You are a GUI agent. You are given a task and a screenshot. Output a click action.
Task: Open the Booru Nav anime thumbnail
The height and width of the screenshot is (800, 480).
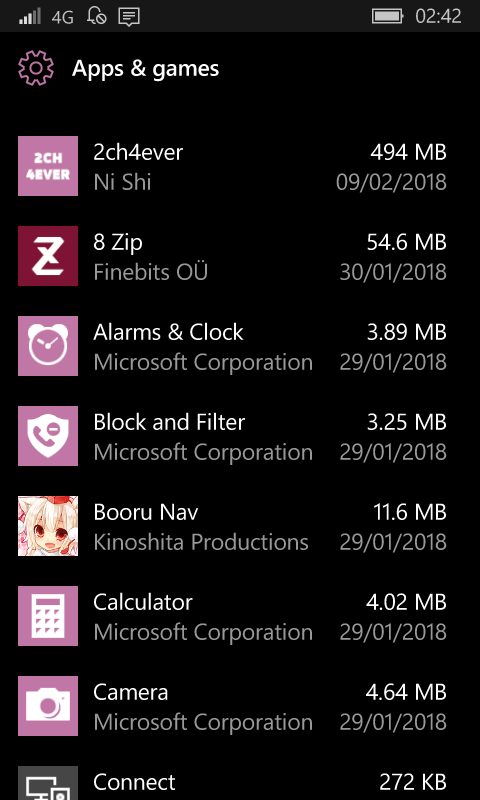[48, 526]
